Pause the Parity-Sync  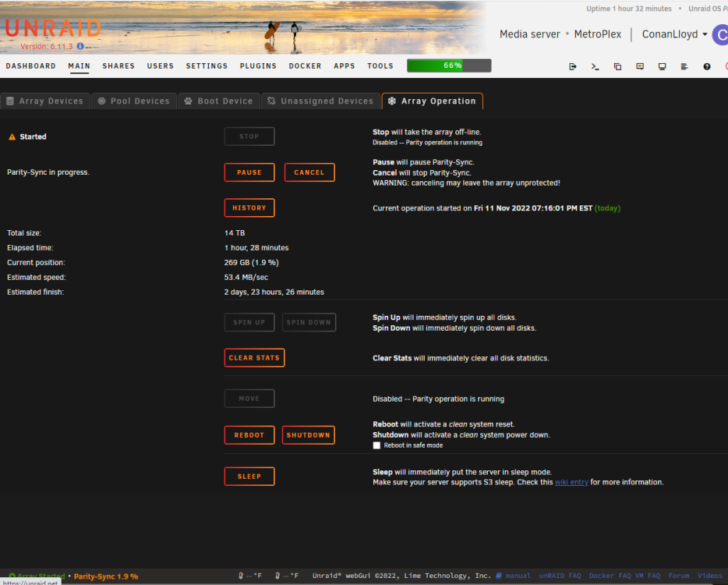tap(249, 172)
